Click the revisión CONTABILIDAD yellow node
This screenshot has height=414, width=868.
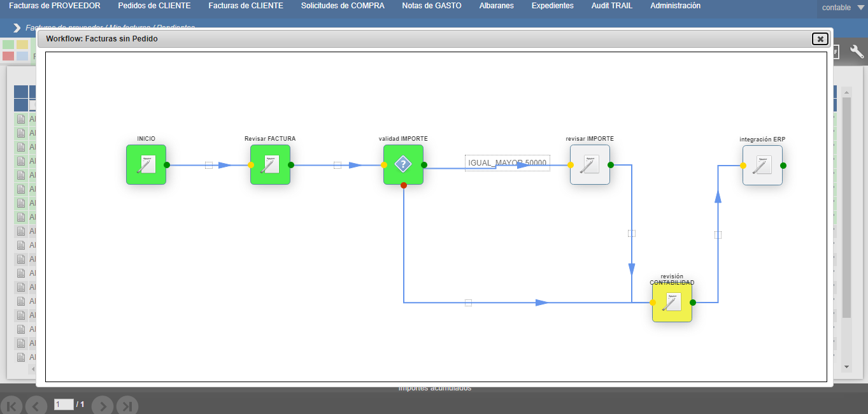pos(672,302)
